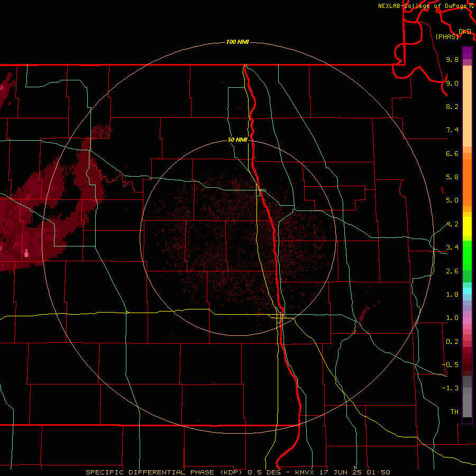Screen dimensions: 476x476
Task: Click the 9.0 scale value
Action: pos(452,83)
